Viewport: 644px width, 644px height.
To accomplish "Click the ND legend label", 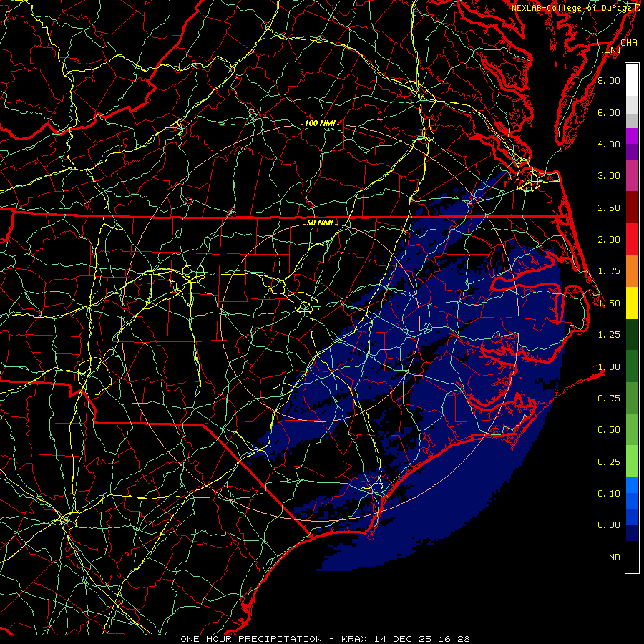I will 615,557.
